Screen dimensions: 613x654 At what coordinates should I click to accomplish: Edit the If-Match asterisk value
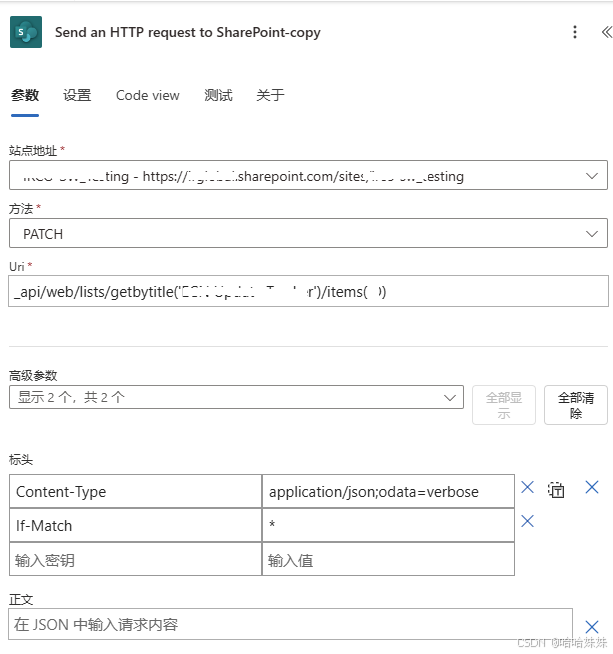click(x=388, y=525)
